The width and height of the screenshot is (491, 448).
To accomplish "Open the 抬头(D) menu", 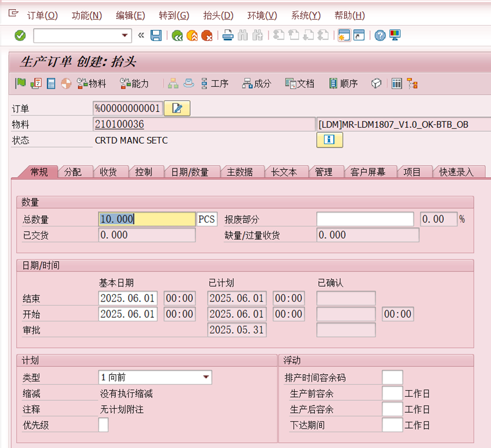I will pyautogui.click(x=219, y=15).
